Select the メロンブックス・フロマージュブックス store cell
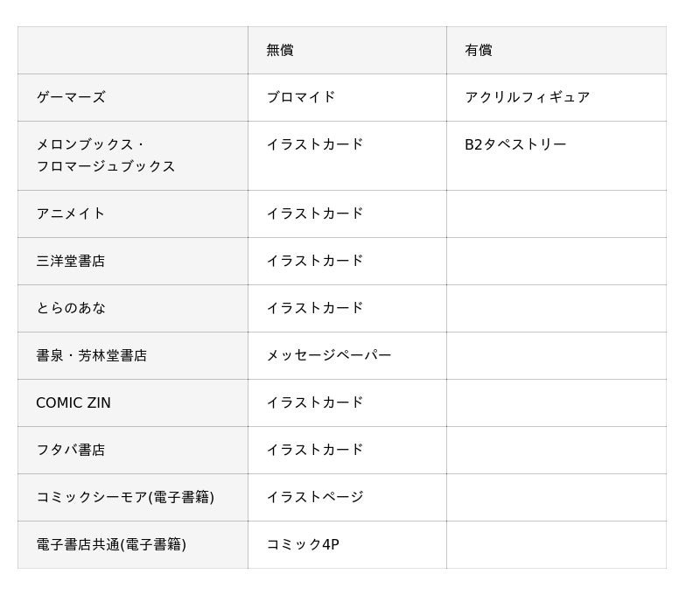 pyautogui.click(x=106, y=155)
